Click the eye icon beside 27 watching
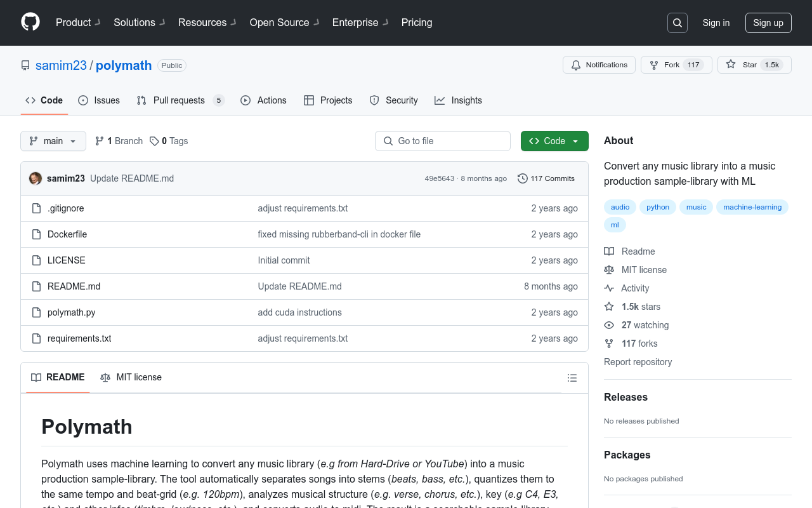 (609, 325)
